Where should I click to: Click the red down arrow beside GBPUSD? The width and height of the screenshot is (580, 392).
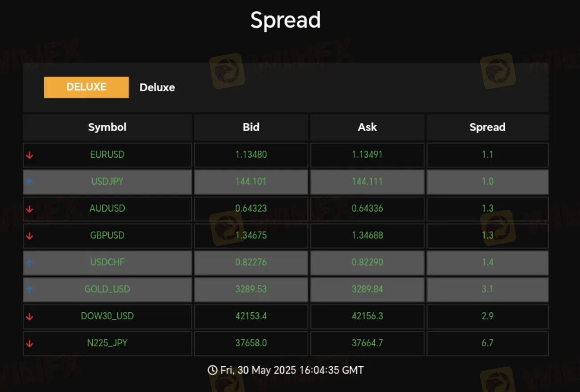[x=29, y=236]
